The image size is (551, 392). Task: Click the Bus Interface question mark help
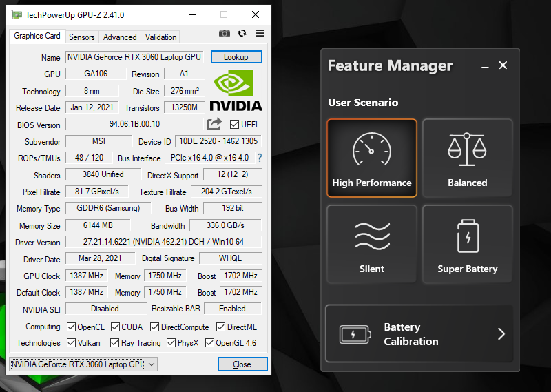(x=260, y=158)
